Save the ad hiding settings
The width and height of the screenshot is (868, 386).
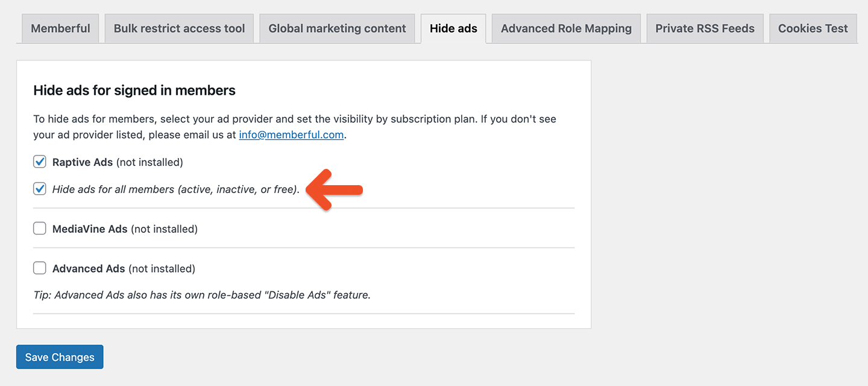60,356
